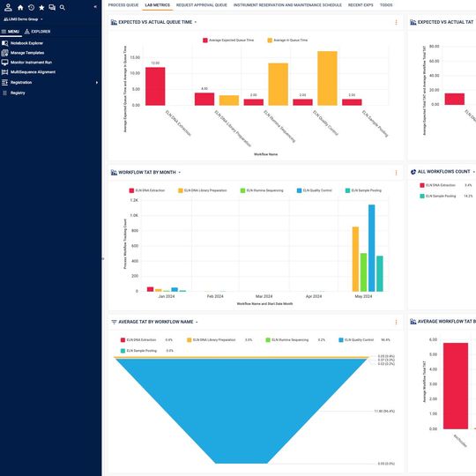Toggle ELN DNA Extraction in All Workflows Count

tap(437, 185)
